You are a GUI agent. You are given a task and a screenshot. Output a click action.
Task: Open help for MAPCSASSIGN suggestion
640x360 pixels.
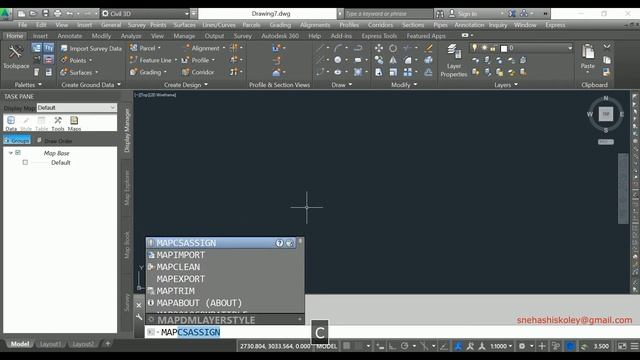[x=279, y=243]
